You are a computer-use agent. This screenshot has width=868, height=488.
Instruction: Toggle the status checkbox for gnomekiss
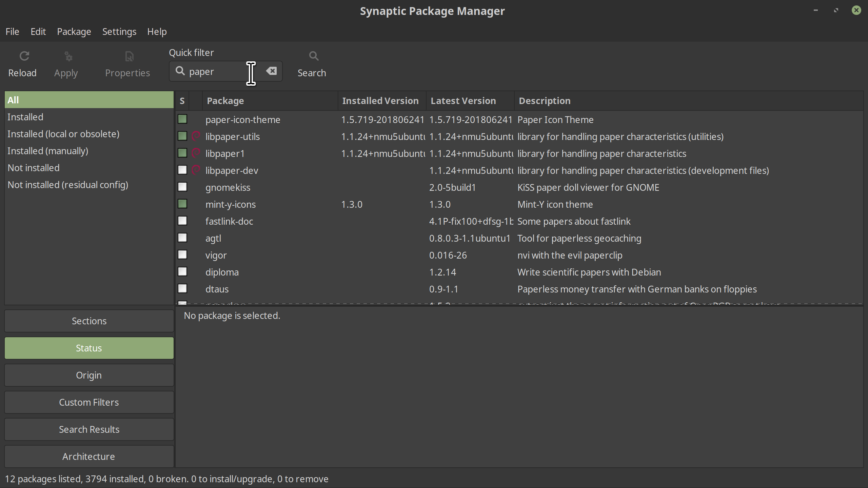182,187
